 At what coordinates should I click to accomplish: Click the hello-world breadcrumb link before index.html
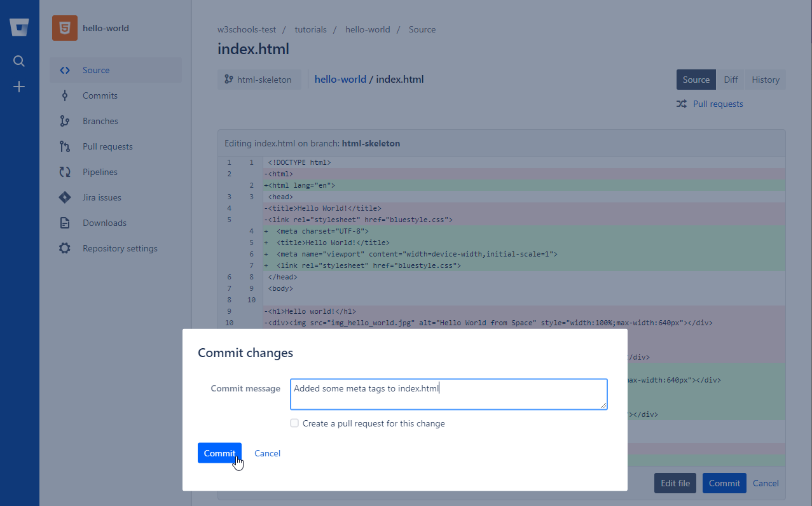tap(340, 80)
